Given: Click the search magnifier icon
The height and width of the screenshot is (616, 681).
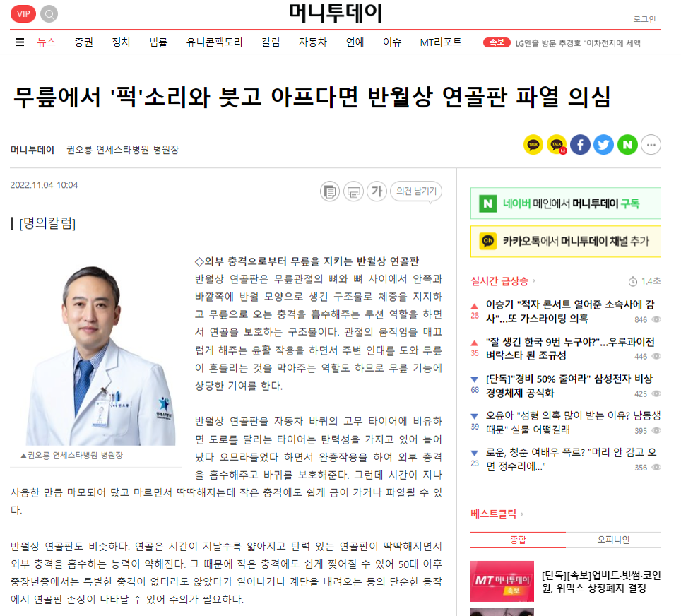Looking at the screenshot, I should coord(49,14).
